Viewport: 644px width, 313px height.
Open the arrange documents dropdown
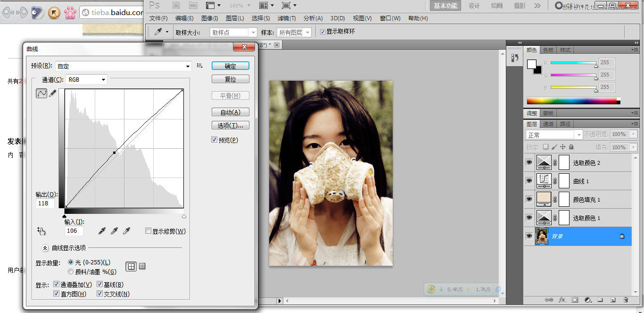tap(267, 6)
